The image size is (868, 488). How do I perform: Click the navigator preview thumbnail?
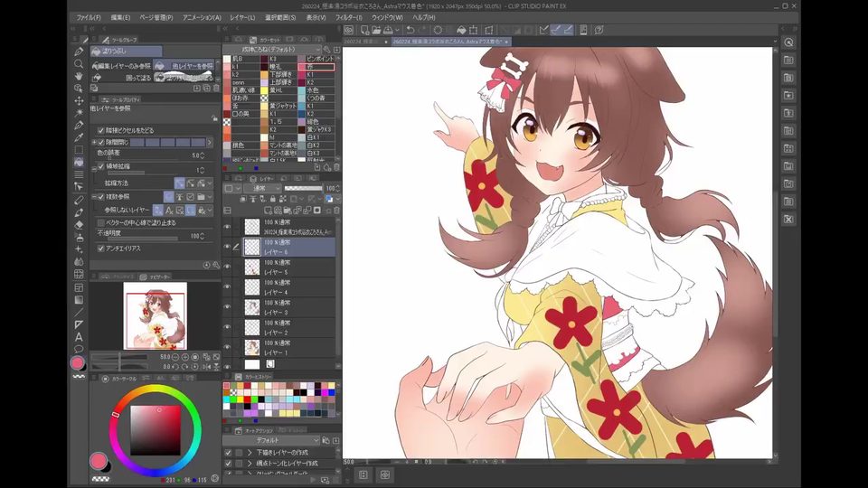click(x=155, y=316)
